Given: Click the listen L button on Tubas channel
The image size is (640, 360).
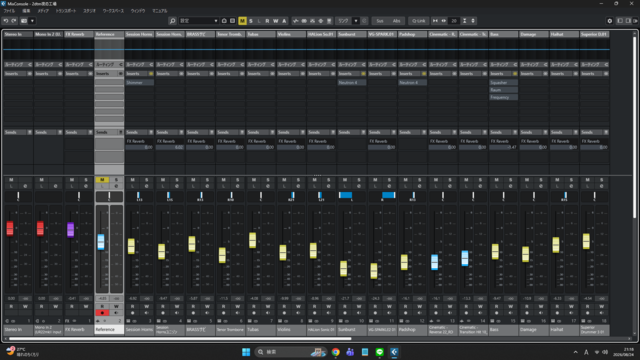Looking at the screenshot, I should click(254, 186).
